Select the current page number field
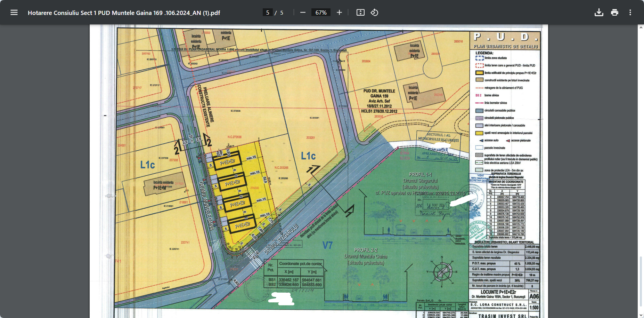The width and height of the screenshot is (644, 318). coord(268,13)
